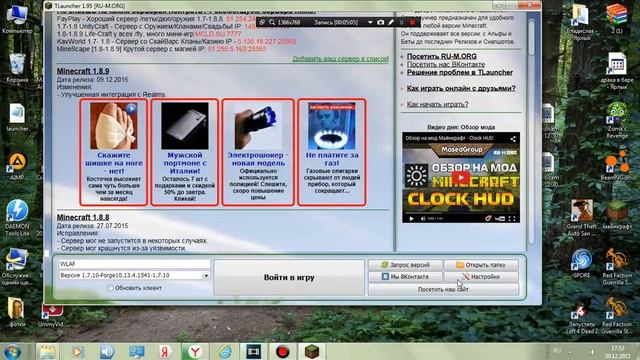Viewport: 640px width, 360px height.
Task: Open the Мужской портмоне с Италии ad
Action: [x=184, y=152]
